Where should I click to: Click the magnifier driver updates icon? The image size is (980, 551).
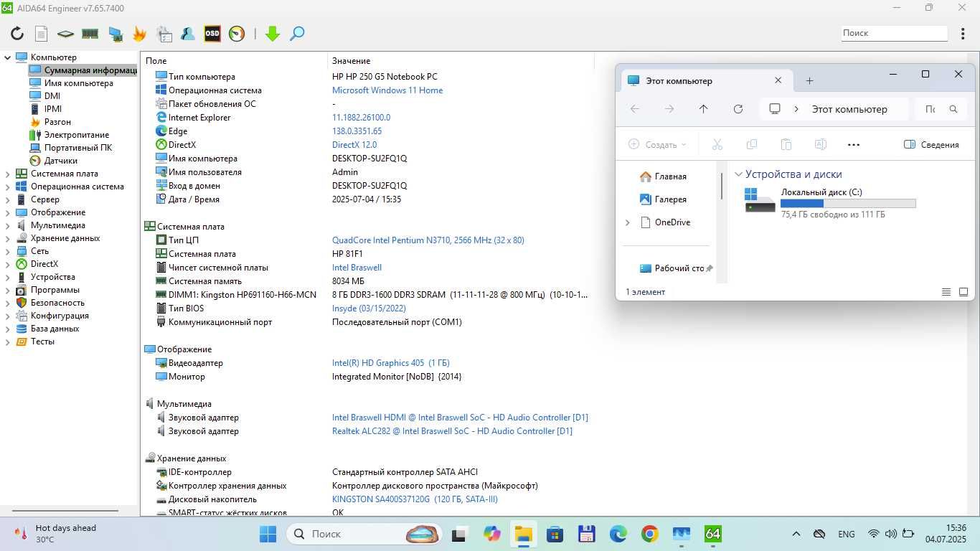point(297,34)
